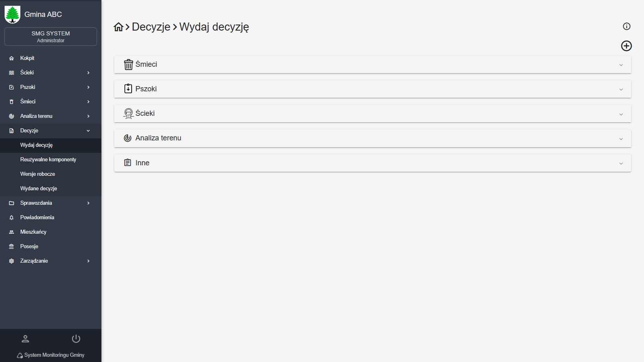Click the Decyzje breadcrumb link
Screen dimensions: 644x362
(151, 27)
